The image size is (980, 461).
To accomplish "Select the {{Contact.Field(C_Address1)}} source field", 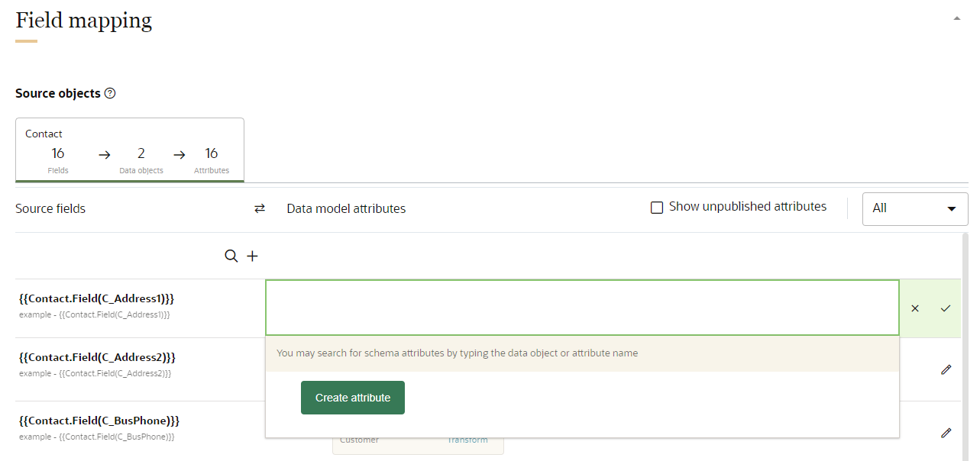I will tap(98, 298).
